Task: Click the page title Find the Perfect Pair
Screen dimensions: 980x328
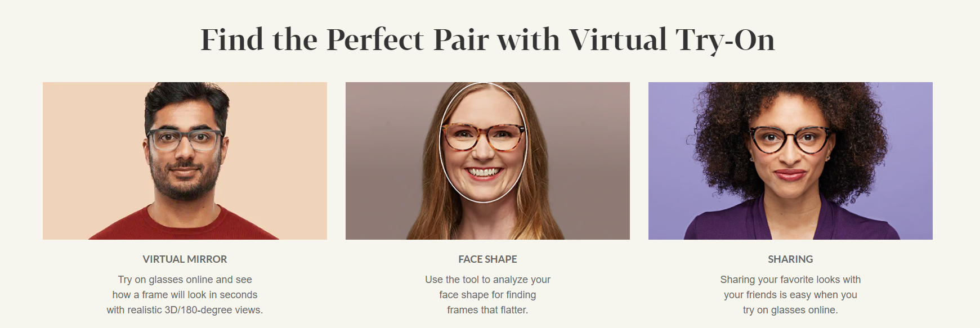Action: tap(487, 40)
